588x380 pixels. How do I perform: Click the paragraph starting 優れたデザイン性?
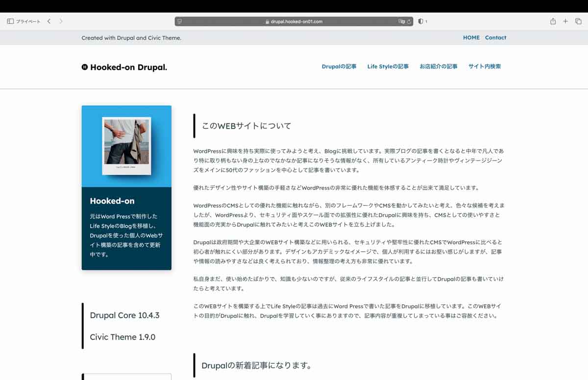[336, 188]
